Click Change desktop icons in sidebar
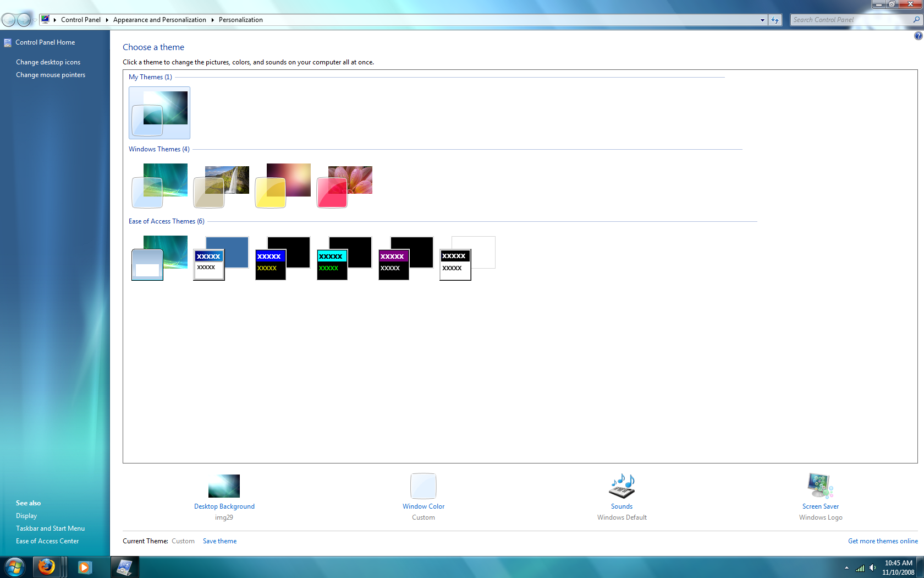The image size is (924, 578). 48,62
